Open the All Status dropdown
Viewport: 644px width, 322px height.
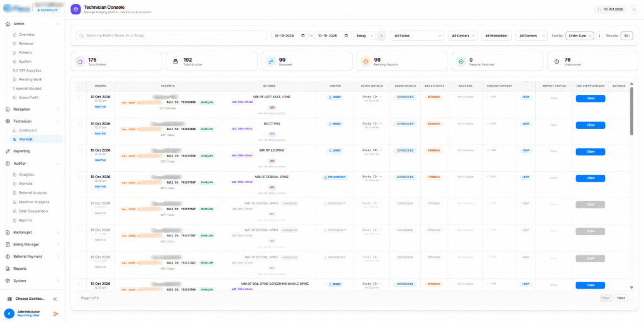click(x=417, y=36)
